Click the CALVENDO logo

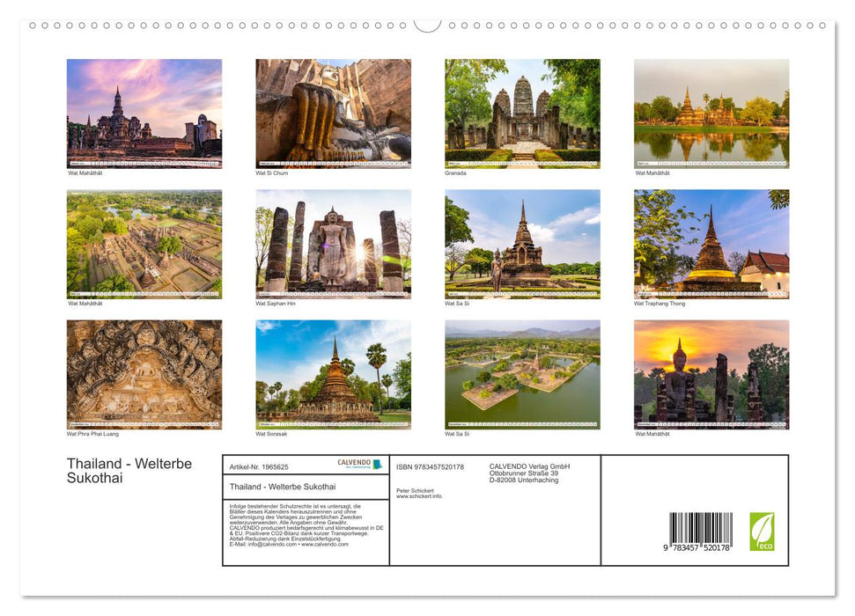[x=359, y=464]
